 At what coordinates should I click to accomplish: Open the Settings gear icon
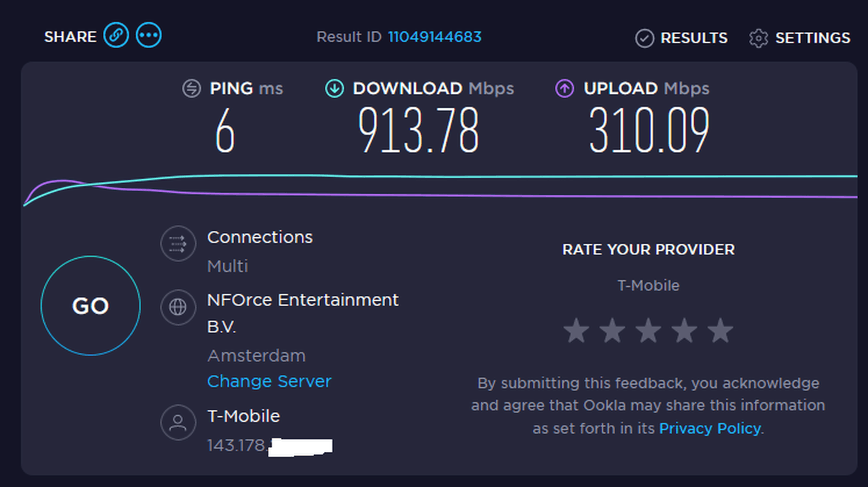pos(759,38)
